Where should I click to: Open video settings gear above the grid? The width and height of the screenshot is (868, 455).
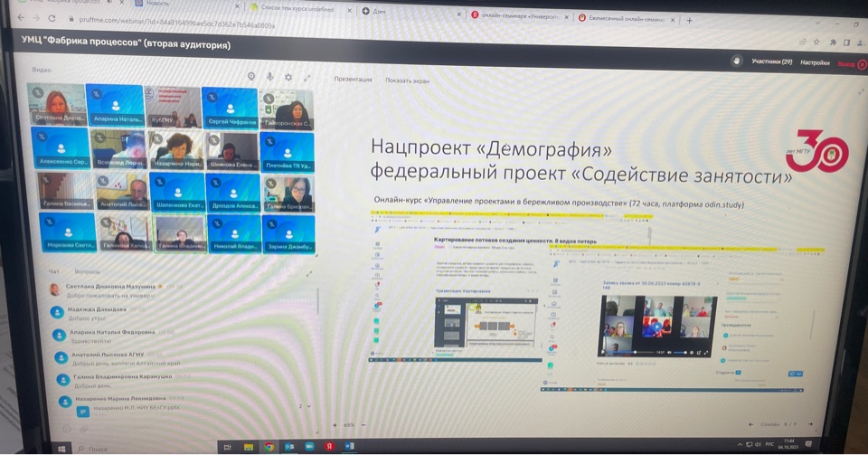(x=288, y=78)
